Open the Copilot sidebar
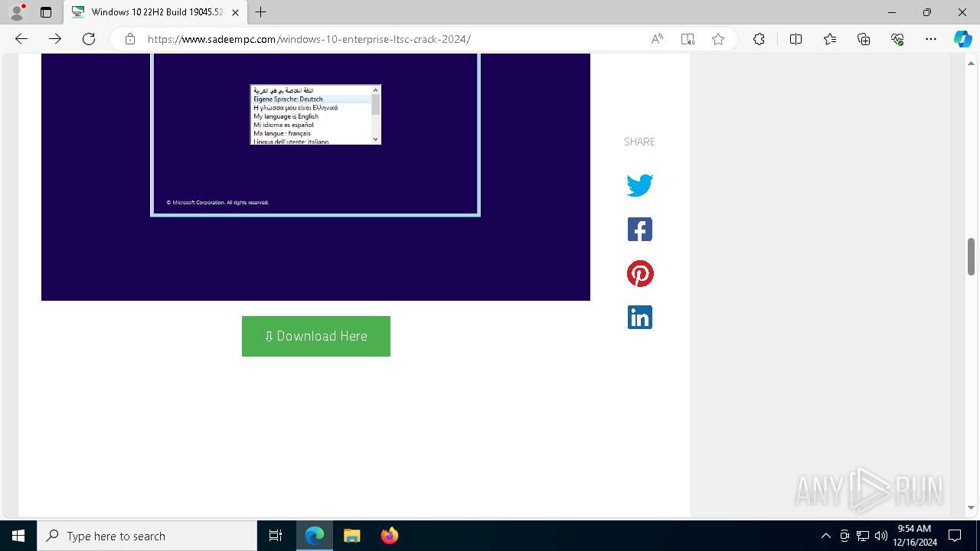The height and width of the screenshot is (551, 980). pyautogui.click(x=962, y=39)
